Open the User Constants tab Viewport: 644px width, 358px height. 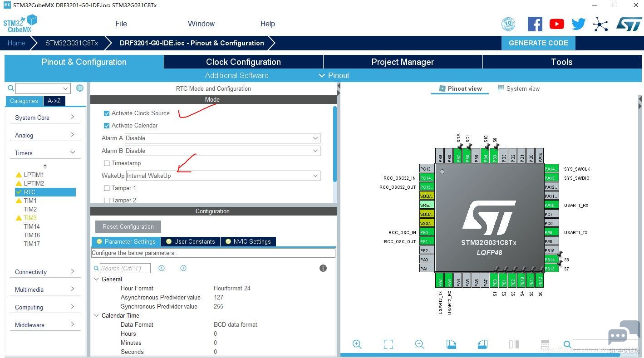[191, 241]
